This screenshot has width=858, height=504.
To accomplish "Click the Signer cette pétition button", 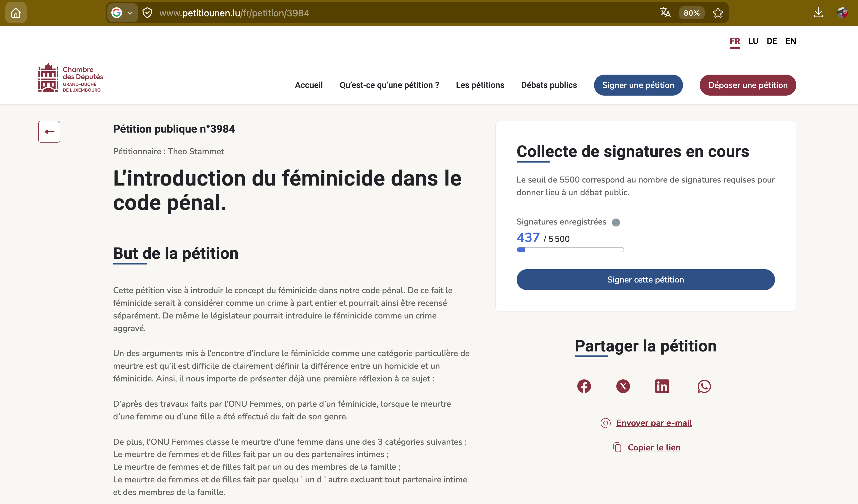I will click(645, 280).
